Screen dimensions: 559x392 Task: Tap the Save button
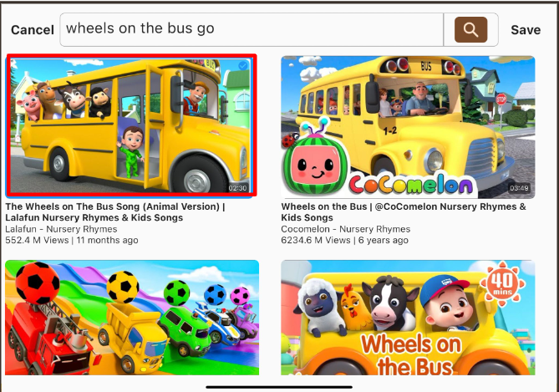526,30
